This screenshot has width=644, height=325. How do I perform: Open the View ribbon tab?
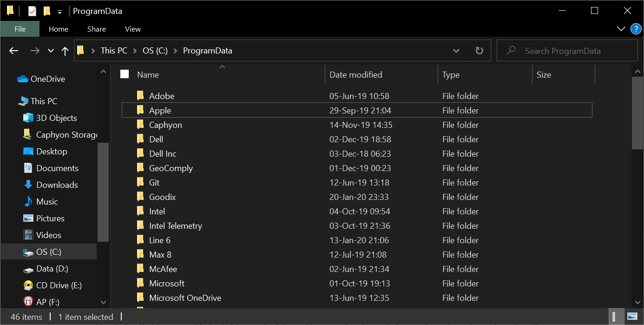point(133,29)
